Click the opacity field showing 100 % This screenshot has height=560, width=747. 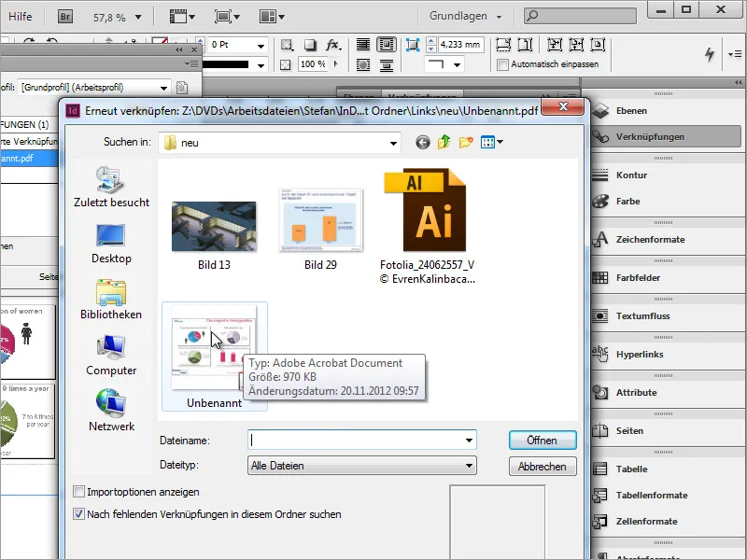313,64
